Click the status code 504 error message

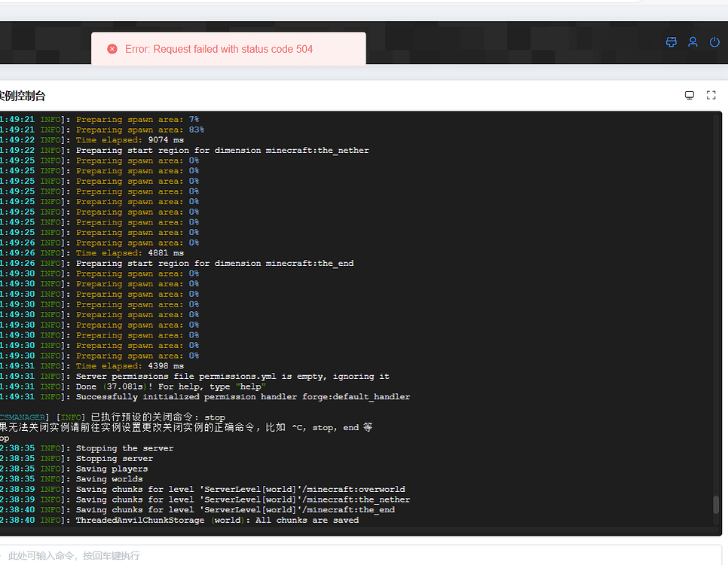tap(219, 49)
